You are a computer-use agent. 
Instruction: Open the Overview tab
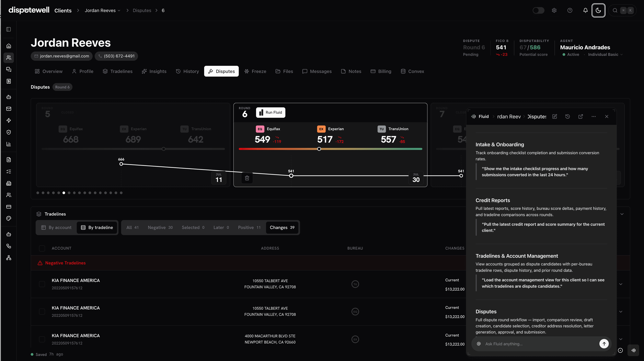coord(49,72)
